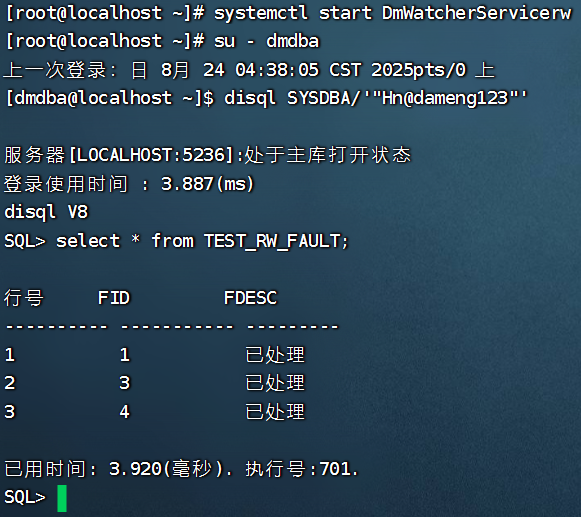Click 已处理 in the third result row

pos(275,412)
